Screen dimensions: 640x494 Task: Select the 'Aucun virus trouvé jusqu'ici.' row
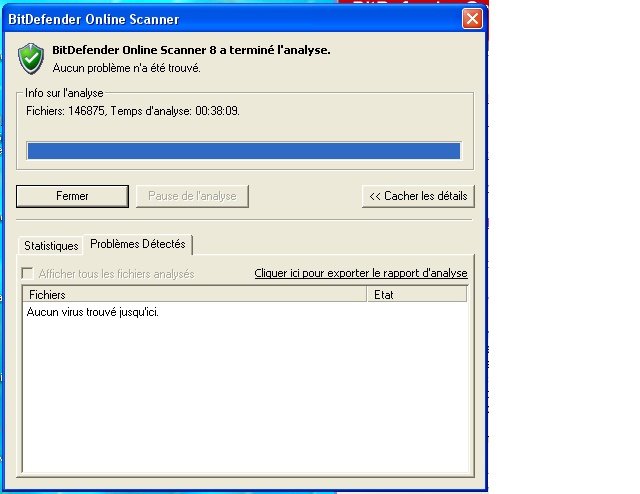[x=93, y=312]
